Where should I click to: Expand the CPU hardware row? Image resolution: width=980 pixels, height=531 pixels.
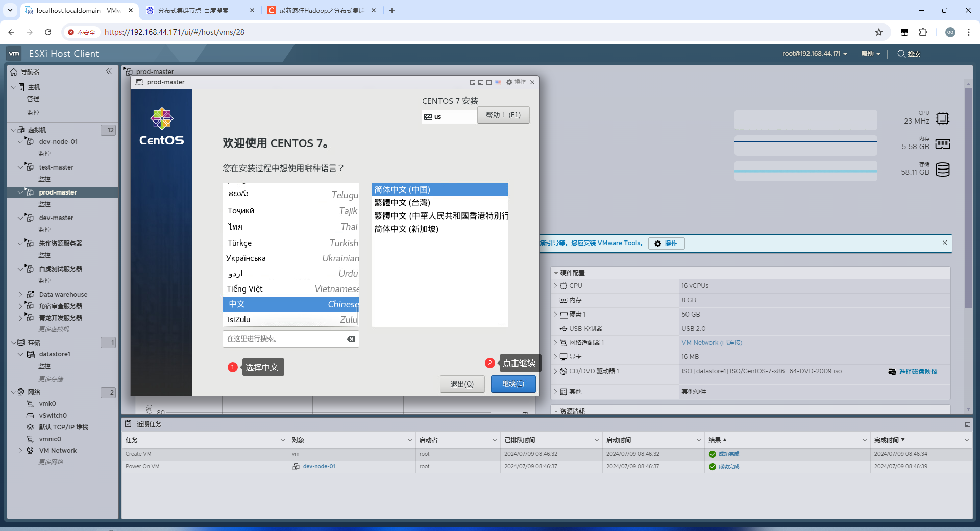click(555, 286)
